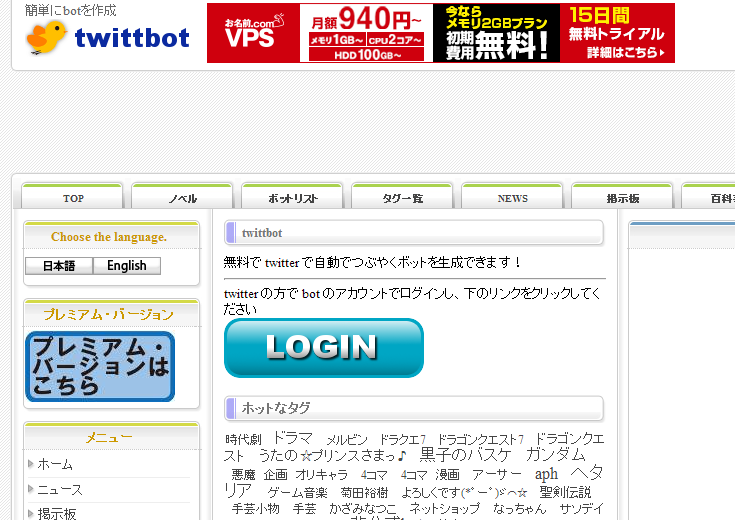Go to ホーム in the menu
Screen dimensions: 735x520
point(55,464)
